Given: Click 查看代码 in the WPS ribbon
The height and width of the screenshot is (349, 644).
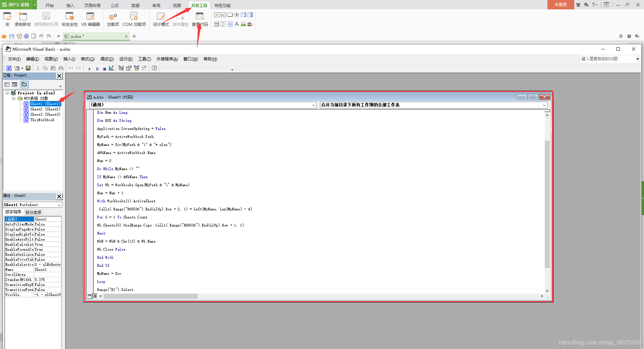Looking at the screenshot, I should tap(200, 19).
